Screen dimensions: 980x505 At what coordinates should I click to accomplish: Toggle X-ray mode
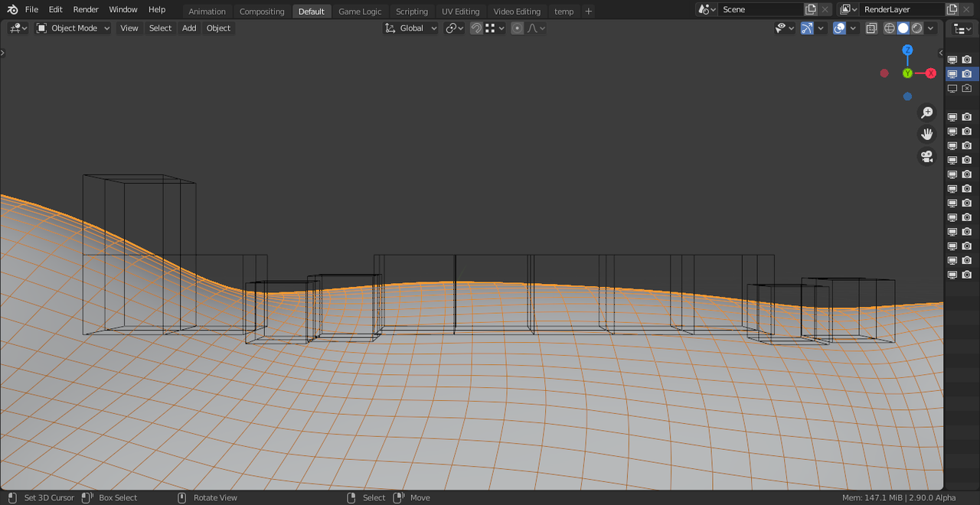[871, 28]
